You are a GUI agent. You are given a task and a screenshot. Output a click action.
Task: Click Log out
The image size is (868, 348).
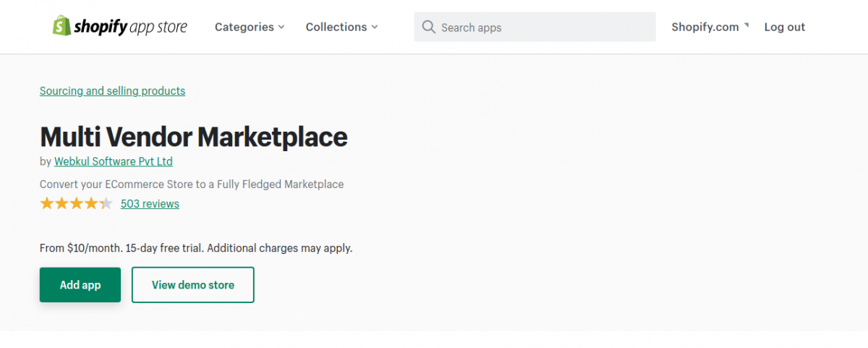[x=784, y=27]
